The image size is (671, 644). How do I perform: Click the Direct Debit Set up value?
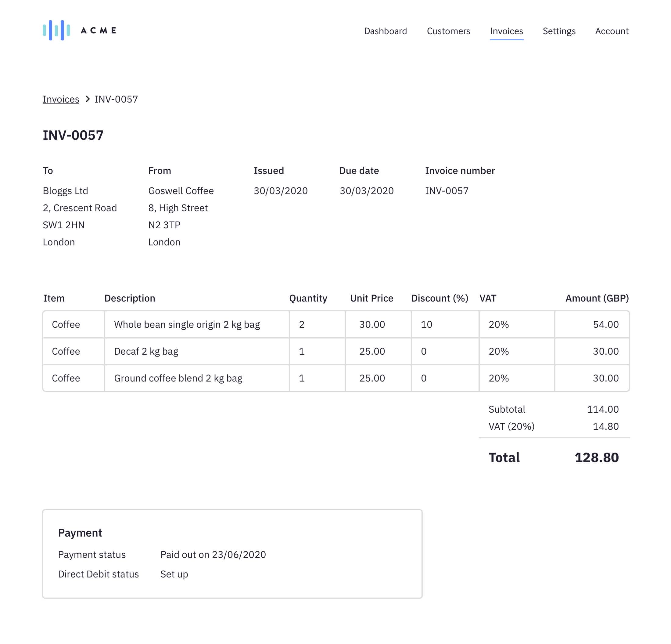[174, 574]
